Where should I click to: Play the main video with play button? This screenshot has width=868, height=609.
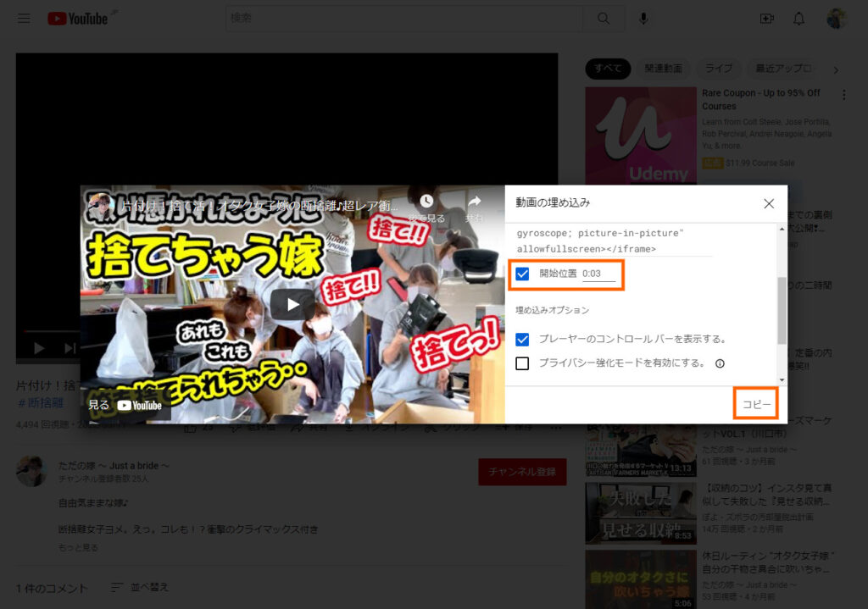39,348
